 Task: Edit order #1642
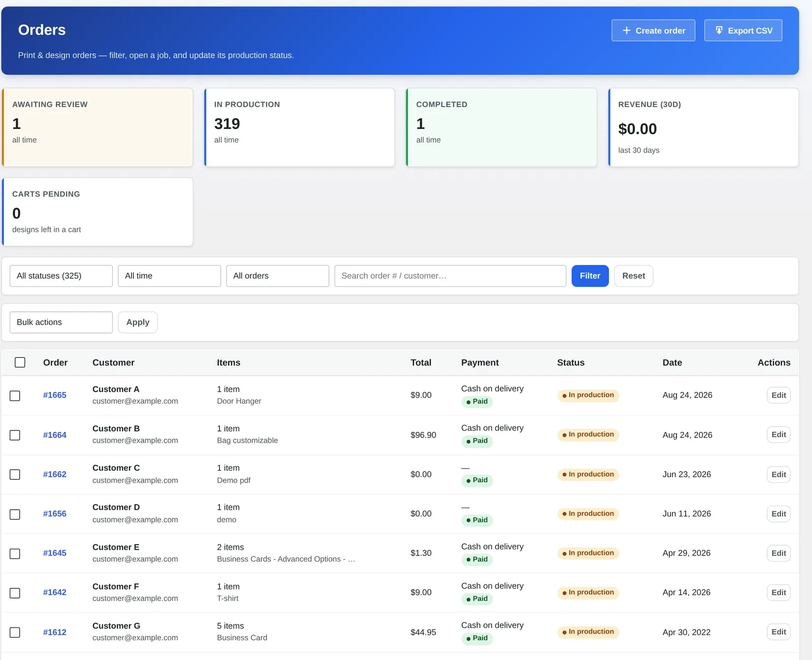tap(779, 592)
